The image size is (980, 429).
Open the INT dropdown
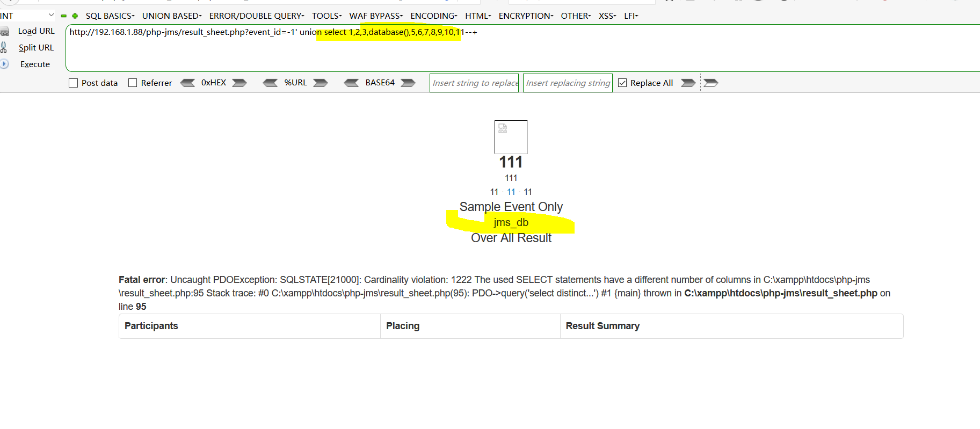point(28,16)
